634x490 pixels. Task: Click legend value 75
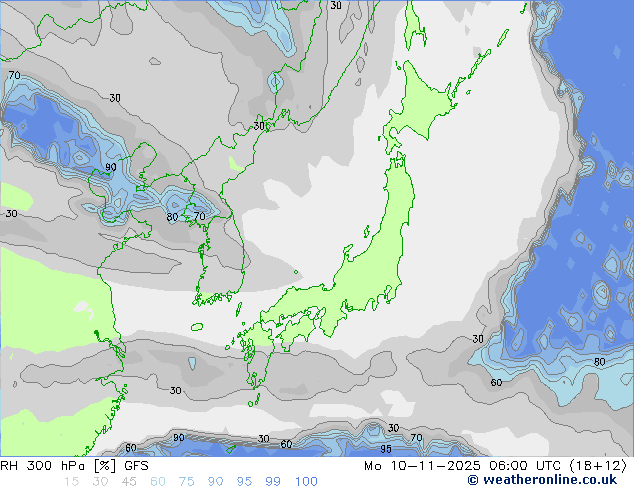(x=186, y=482)
